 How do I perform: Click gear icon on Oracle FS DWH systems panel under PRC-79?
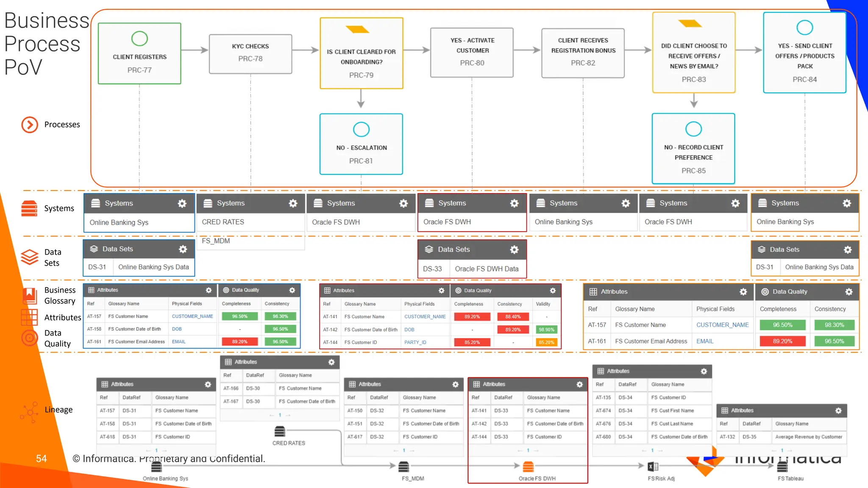(x=403, y=203)
